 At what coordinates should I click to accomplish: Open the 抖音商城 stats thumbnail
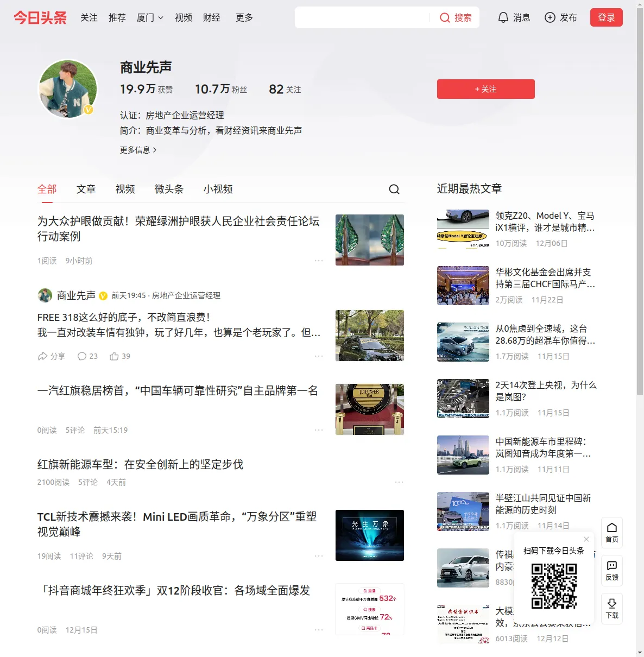tap(370, 609)
